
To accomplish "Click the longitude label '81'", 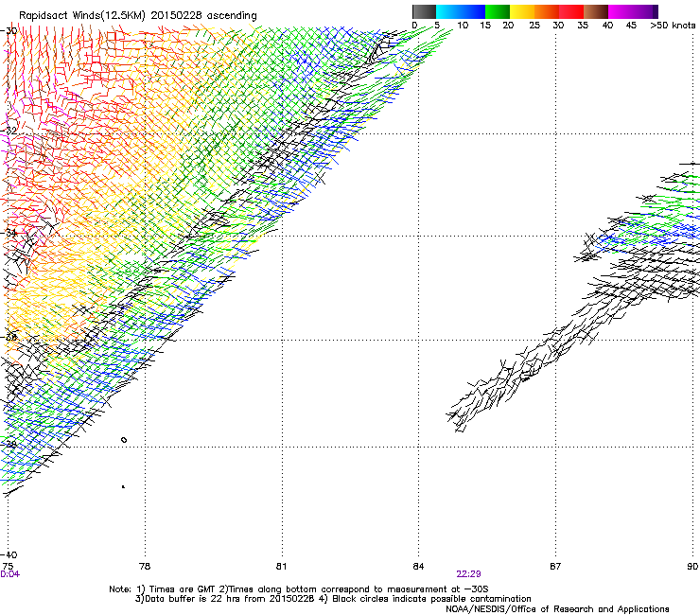I will 281,567.
